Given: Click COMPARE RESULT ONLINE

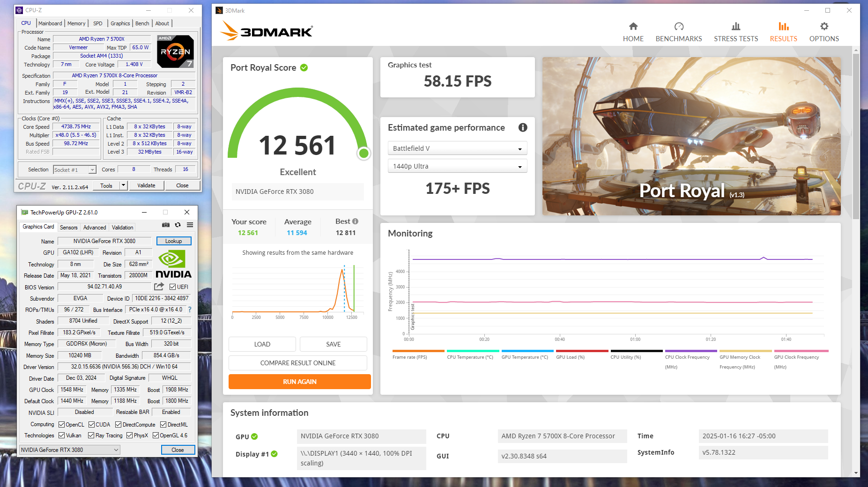Looking at the screenshot, I should coord(298,363).
